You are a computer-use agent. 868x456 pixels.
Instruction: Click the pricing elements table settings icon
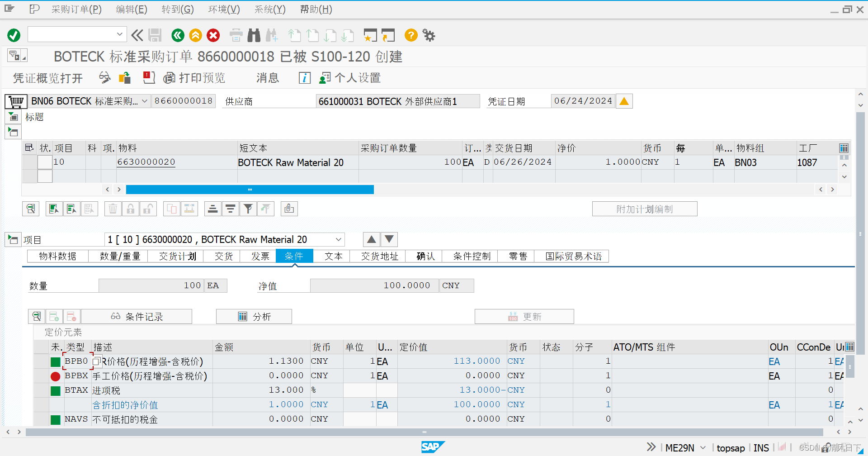coord(849,347)
